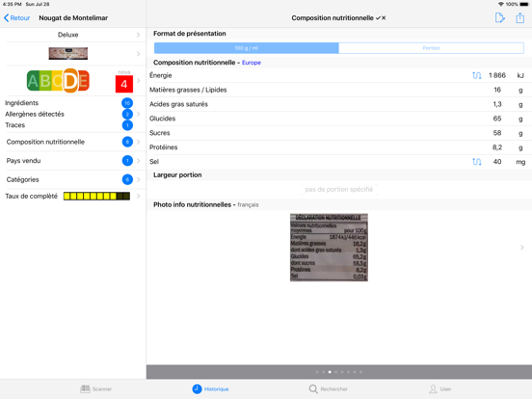Open the Ingrédients row label
The width and height of the screenshot is (532, 399).
point(22,103)
